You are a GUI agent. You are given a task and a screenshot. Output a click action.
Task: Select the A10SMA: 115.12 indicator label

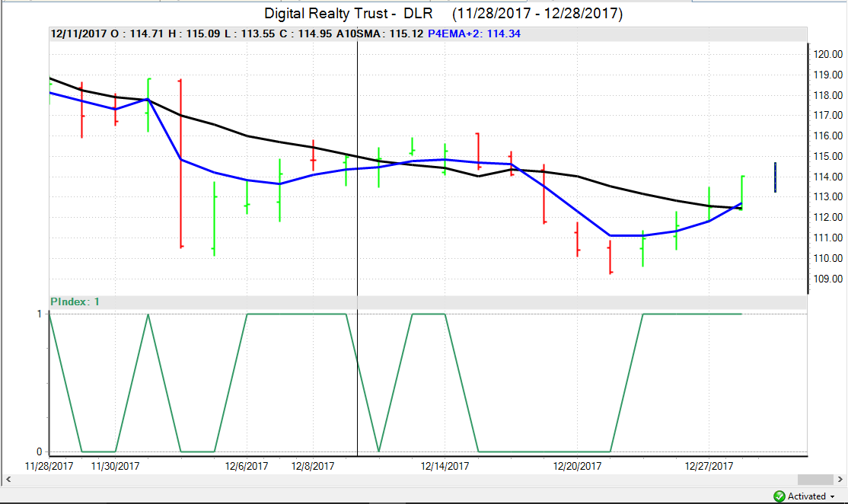(x=380, y=33)
